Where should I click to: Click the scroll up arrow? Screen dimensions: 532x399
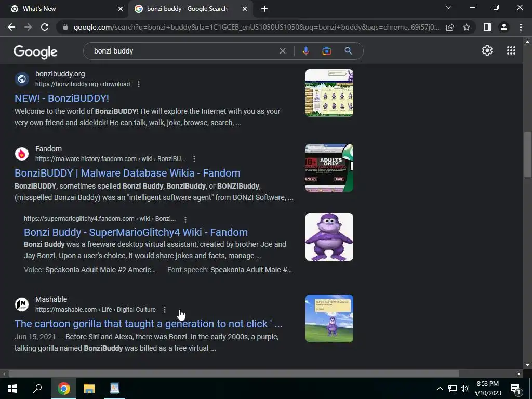click(527, 42)
